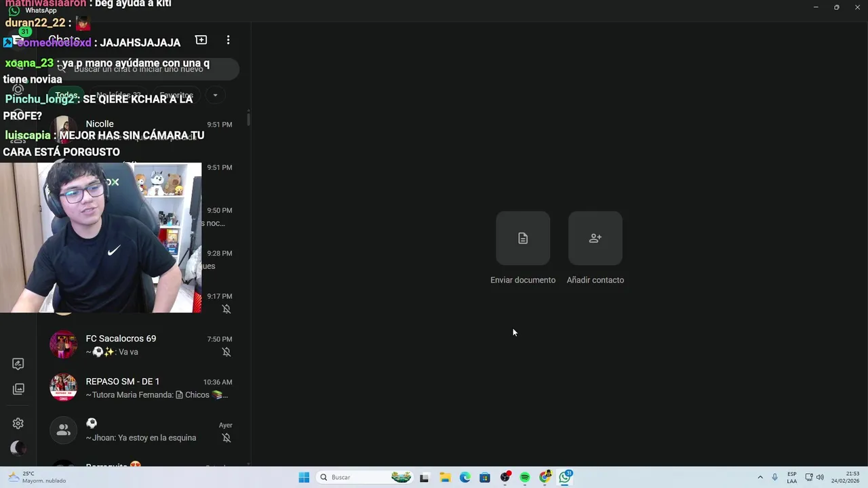868x488 pixels.
Task: Open the network icon in system tray
Action: tap(809, 477)
